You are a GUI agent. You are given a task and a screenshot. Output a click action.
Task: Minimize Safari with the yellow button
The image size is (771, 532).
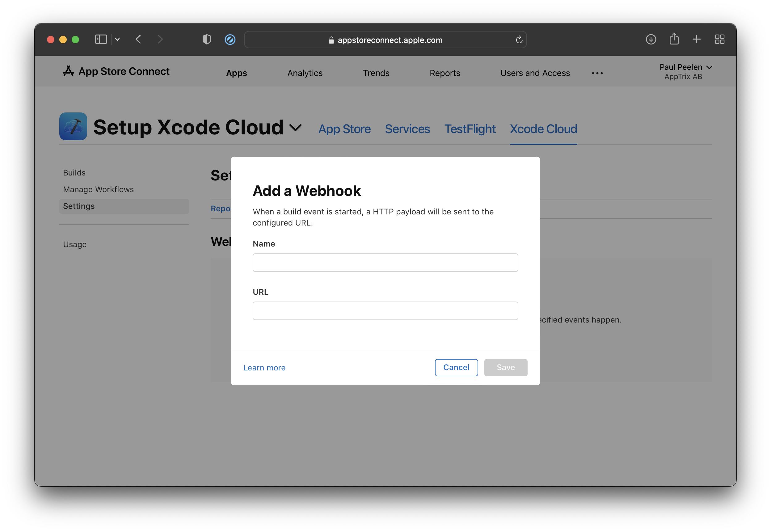click(x=63, y=40)
